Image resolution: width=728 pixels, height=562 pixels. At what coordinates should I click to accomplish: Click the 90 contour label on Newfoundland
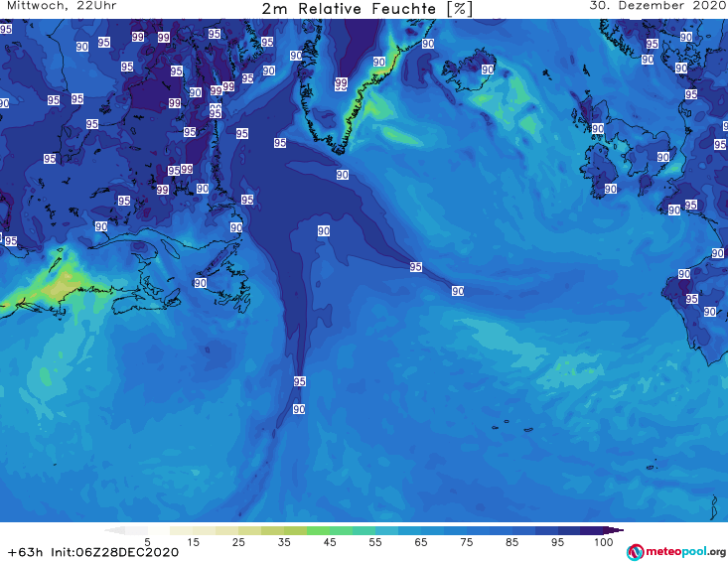tap(200, 283)
